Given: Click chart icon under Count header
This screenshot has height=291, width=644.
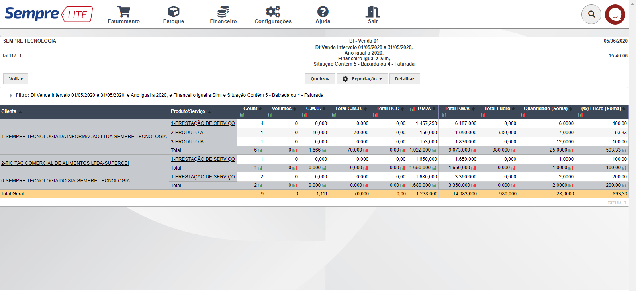Looking at the screenshot, I should click(x=242, y=115).
